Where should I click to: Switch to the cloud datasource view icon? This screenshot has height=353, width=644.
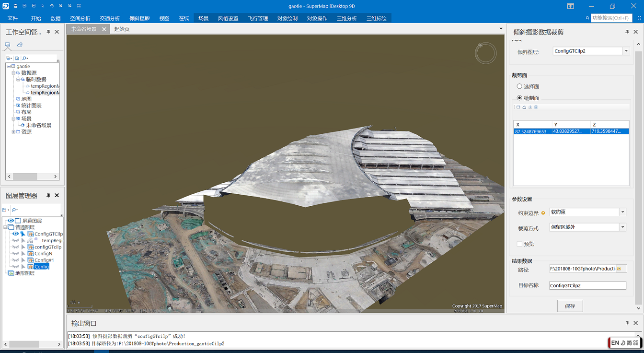coord(20,45)
